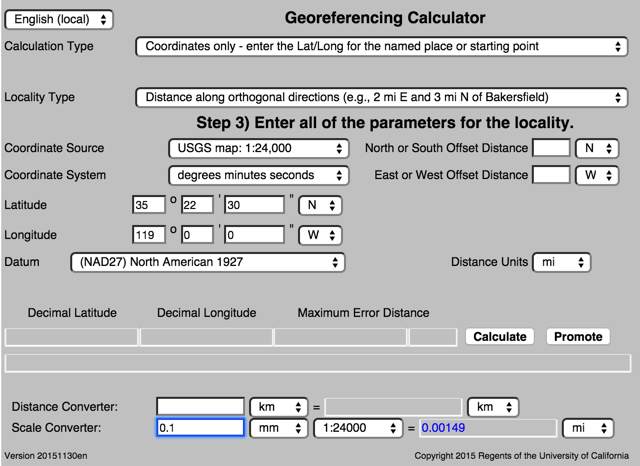
Task: Change Scale Converter mm unit dropdown
Action: coord(278,428)
